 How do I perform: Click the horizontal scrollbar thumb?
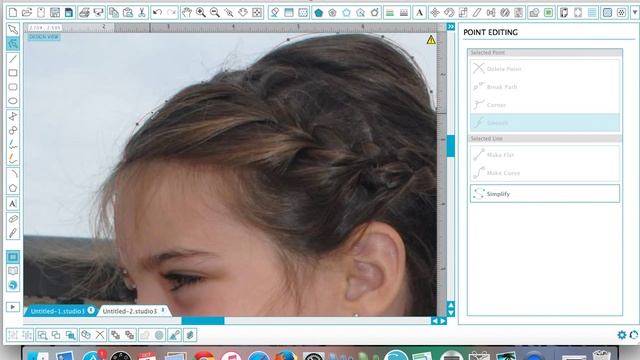[203, 321]
